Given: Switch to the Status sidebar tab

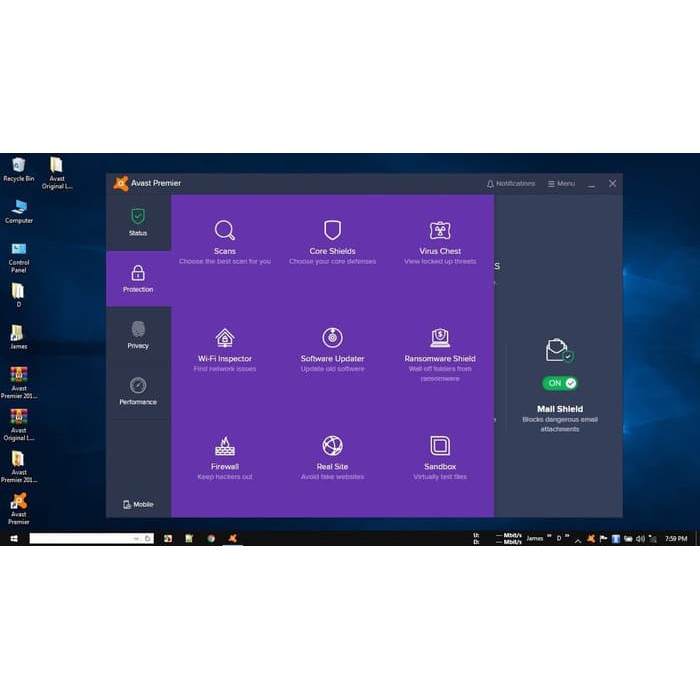Looking at the screenshot, I should (138, 222).
